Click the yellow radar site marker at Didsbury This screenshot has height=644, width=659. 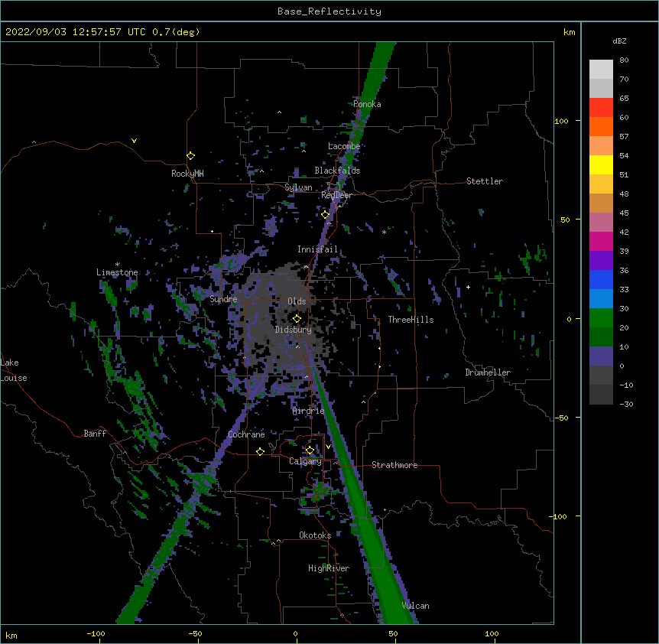(297, 318)
